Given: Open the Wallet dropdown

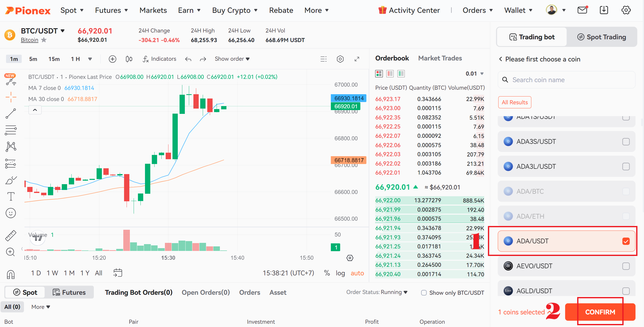Looking at the screenshot, I should click(x=518, y=10).
